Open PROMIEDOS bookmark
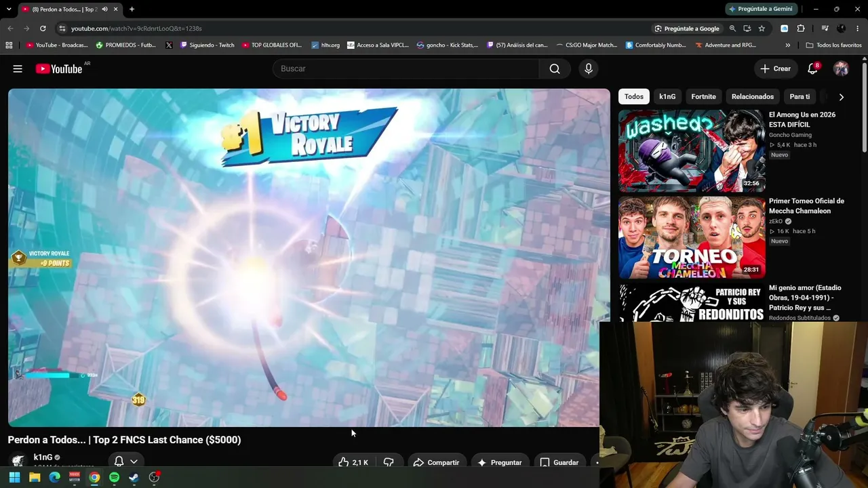 pos(127,45)
